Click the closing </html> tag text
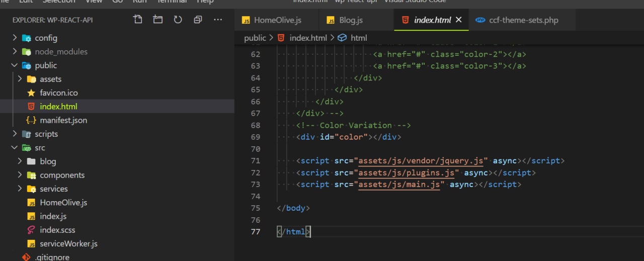 coord(294,232)
